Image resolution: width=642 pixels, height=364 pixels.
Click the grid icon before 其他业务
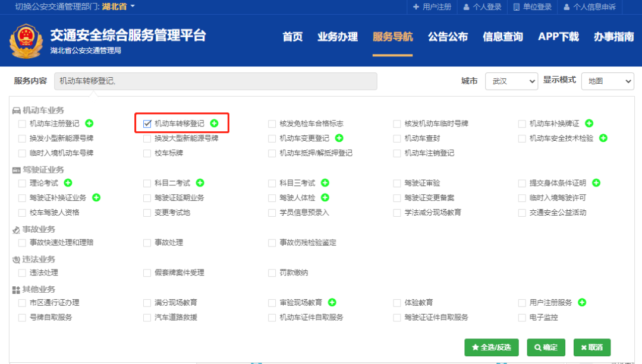point(17,290)
